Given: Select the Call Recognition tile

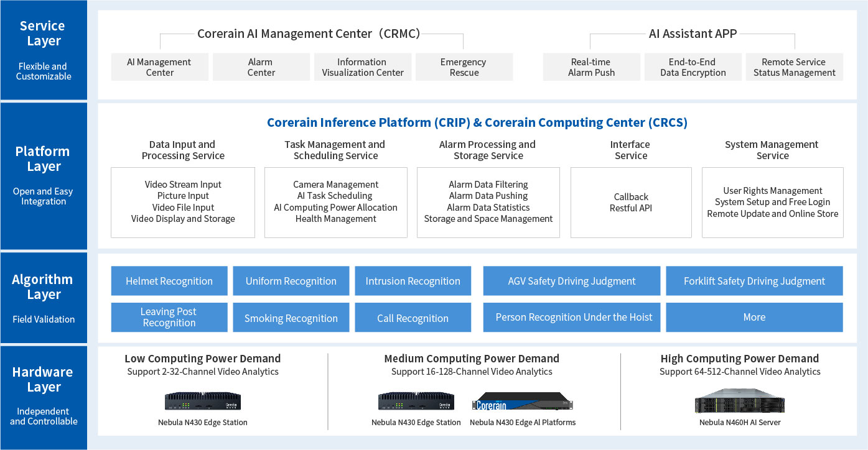Looking at the screenshot, I should pyautogui.click(x=413, y=318).
